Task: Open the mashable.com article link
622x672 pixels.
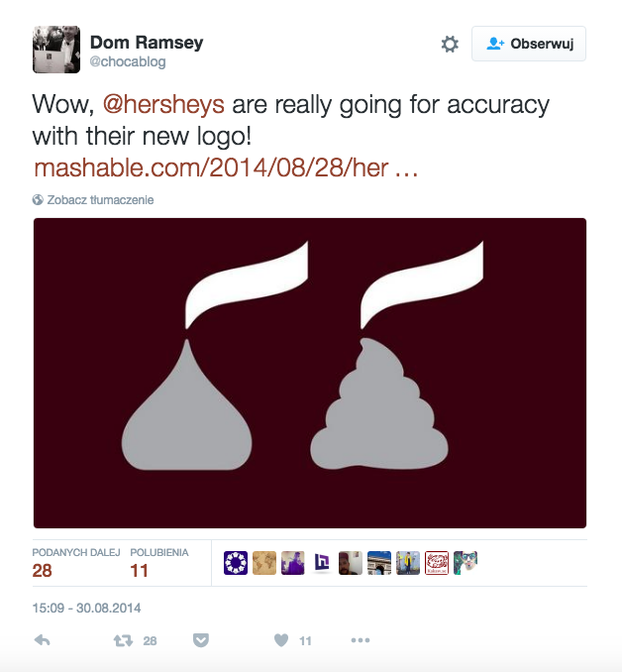Action: pyautogui.click(x=224, y=166)
